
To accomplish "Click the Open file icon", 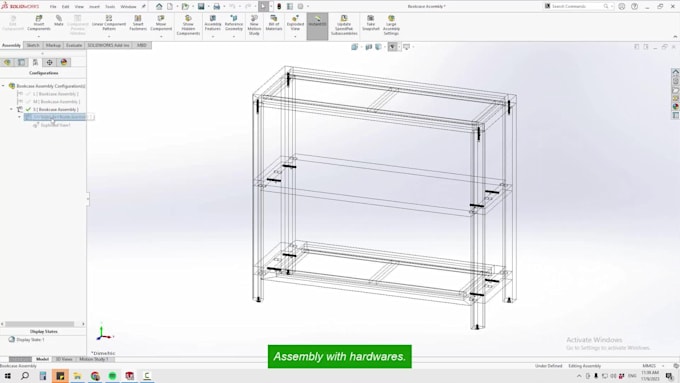I will click(x=185, y=7).
